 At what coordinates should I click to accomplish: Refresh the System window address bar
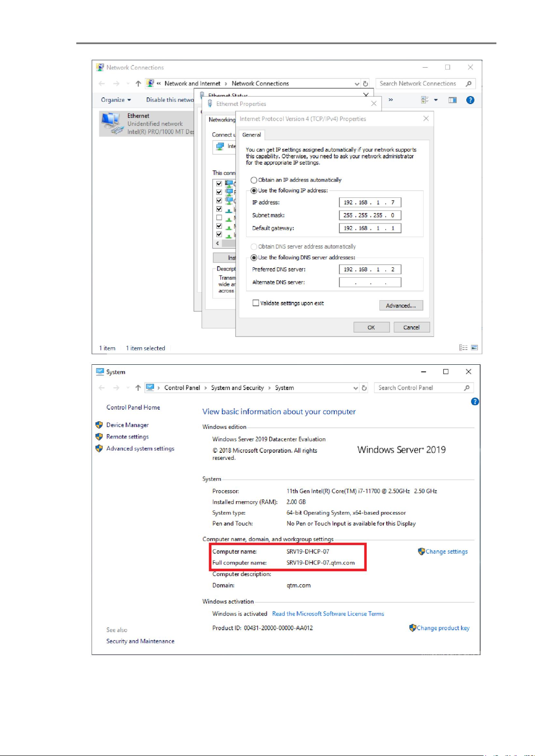364,388
